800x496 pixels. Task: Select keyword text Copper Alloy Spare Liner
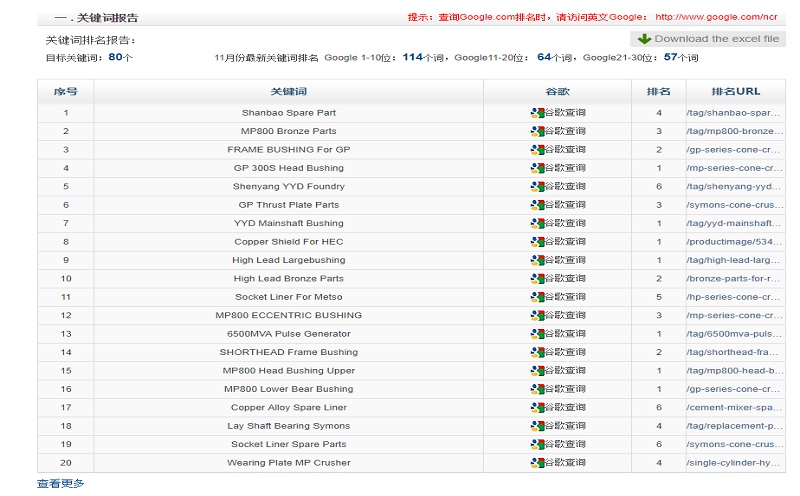289,407
